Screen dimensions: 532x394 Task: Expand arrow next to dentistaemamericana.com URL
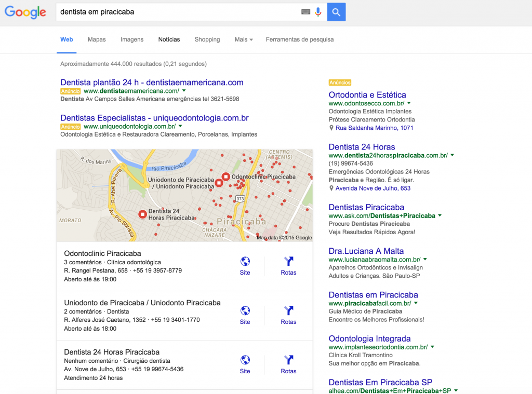click(x=184, y=90)
